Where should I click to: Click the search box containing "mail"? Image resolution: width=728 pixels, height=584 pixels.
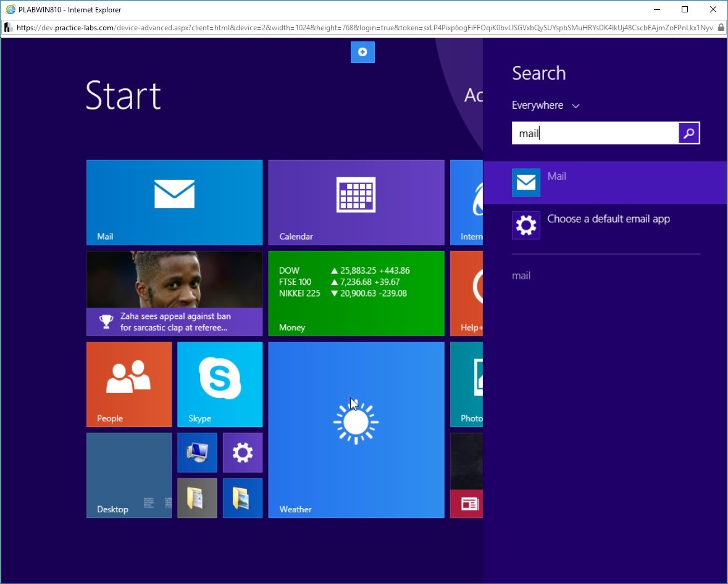click(595, 133)
